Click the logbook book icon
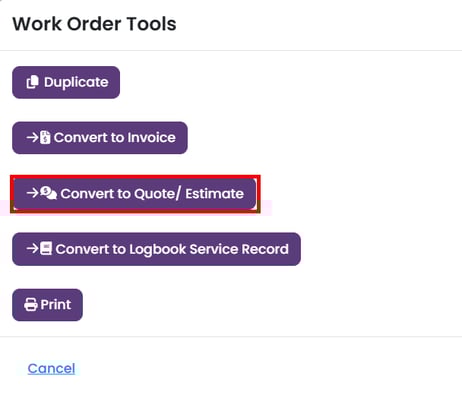The image size is (462, 395). click(x=46, y=249)
